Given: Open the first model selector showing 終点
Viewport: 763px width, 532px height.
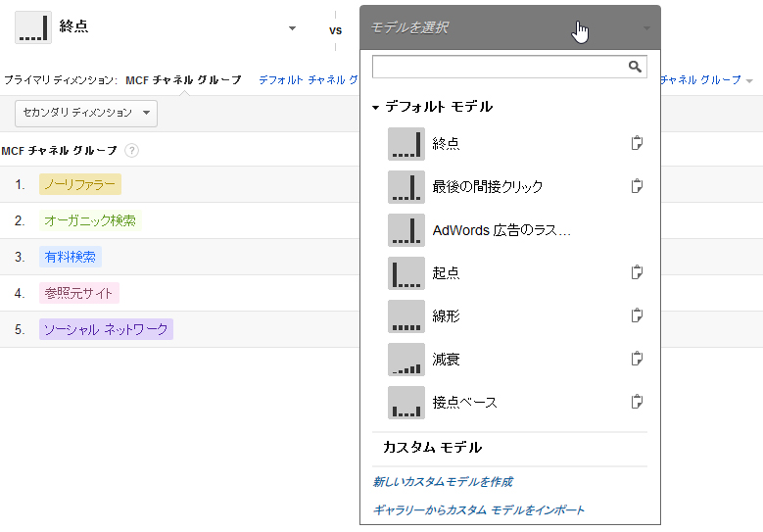Looking at the screenshot, I should [156, 27].
